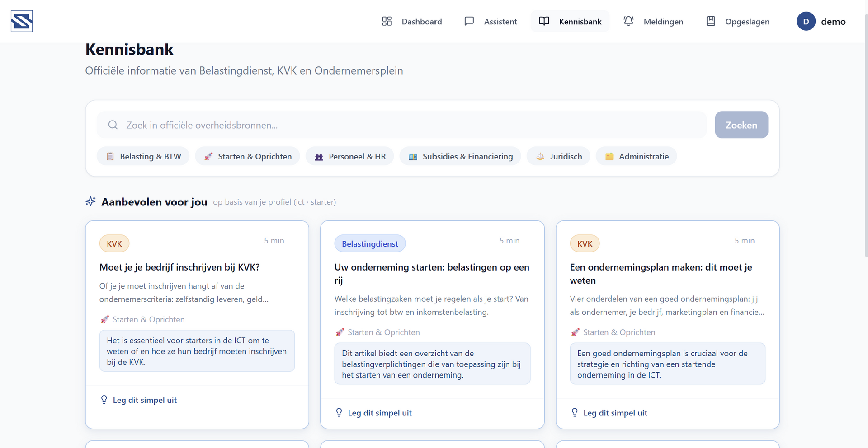Click the rocket icon in the Een ondernemingsplan maken card
Viewport: 868px width, 448px height.
(575, 332)
